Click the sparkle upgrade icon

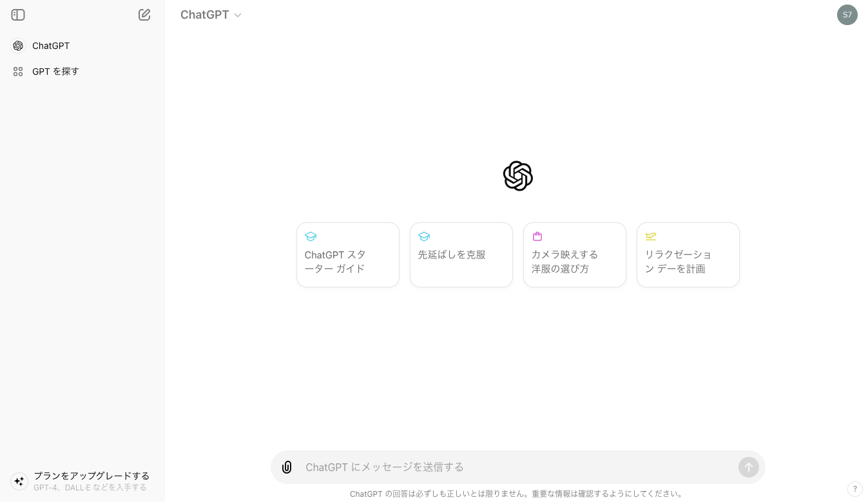[19, 481]
